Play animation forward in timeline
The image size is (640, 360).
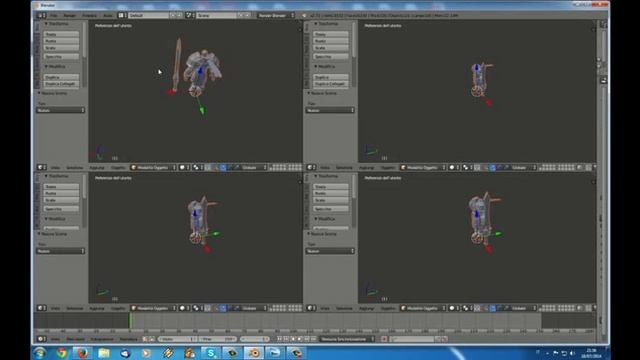click(300, 339)
